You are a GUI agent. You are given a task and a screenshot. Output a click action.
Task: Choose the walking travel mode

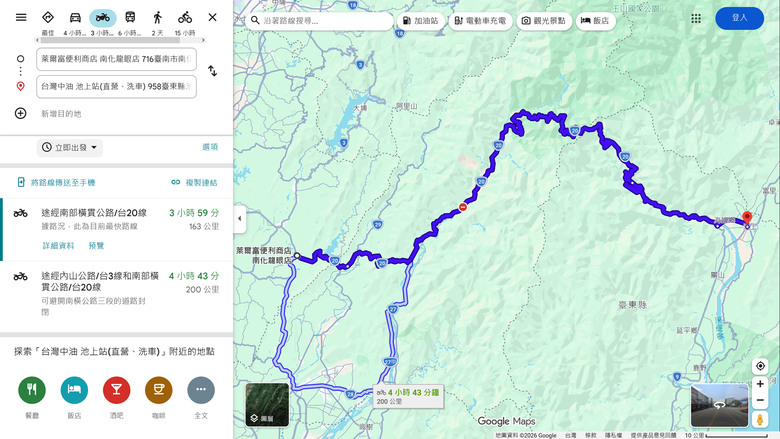point(158,17)
